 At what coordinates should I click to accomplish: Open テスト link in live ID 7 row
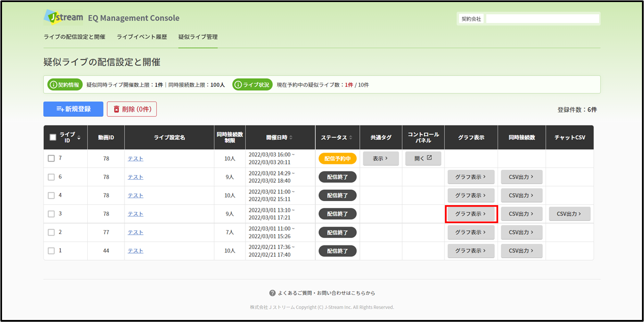135,159
